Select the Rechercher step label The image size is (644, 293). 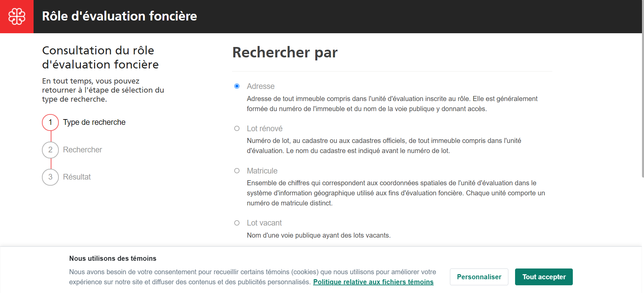(x=82, y=150)
